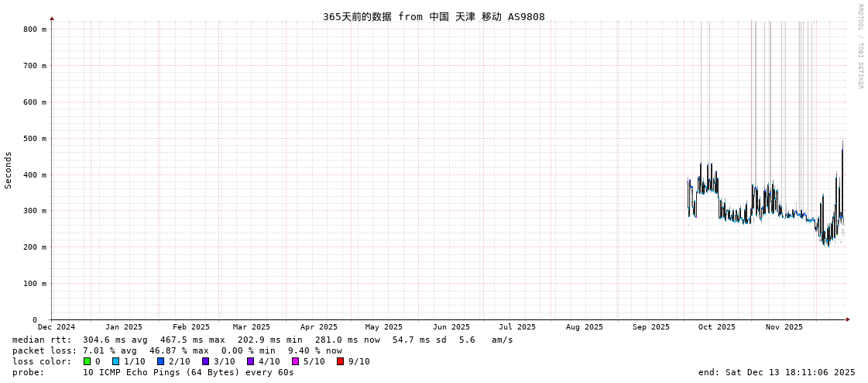Image resolution: width=868 pixels, height=383 pixels.
Task: Click the vertical Seconds axis label
Action: pyautogui.click(x=9, y=170)
